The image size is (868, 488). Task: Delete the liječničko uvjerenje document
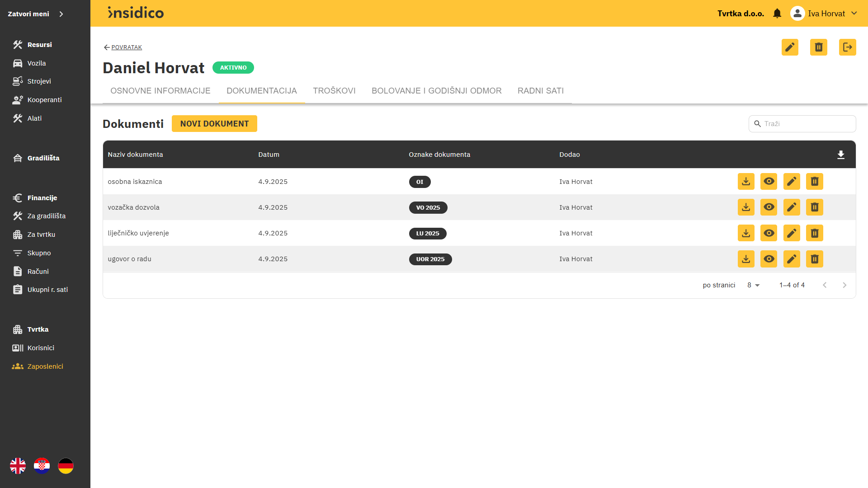pos(814,233)
